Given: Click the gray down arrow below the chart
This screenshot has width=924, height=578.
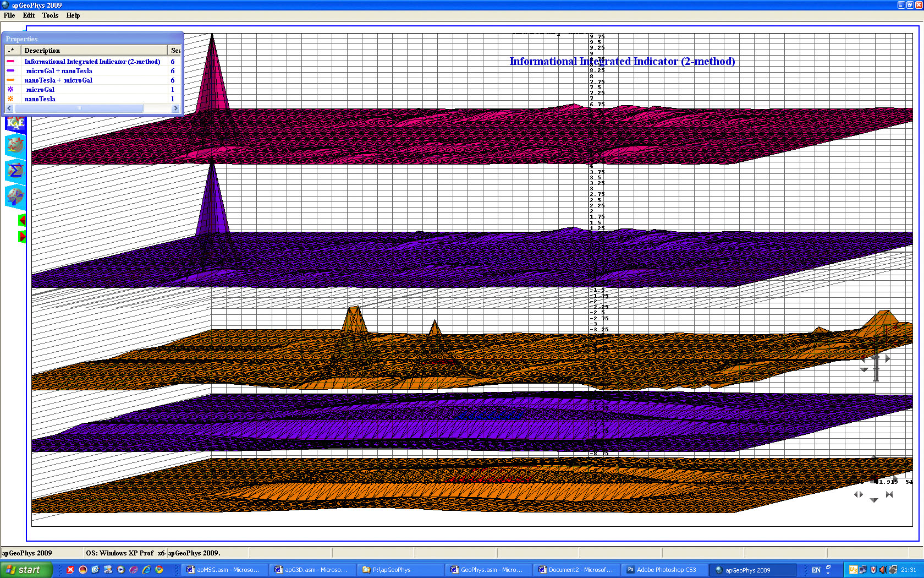Looking at the screenshot, I should point(874,500).
